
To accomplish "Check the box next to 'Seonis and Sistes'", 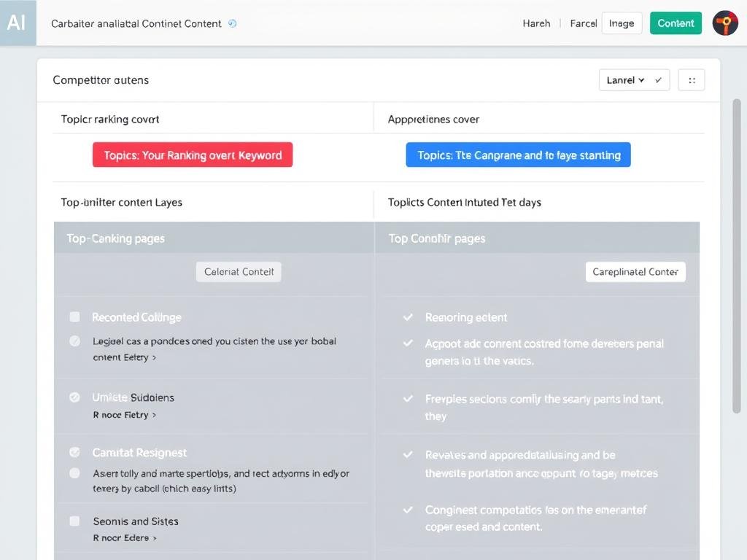I will [74, 521].
